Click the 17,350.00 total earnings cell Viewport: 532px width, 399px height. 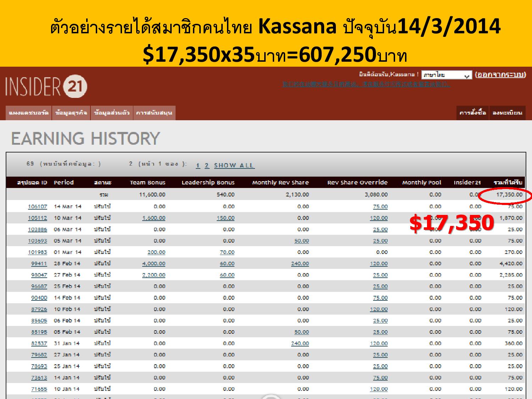509,195
